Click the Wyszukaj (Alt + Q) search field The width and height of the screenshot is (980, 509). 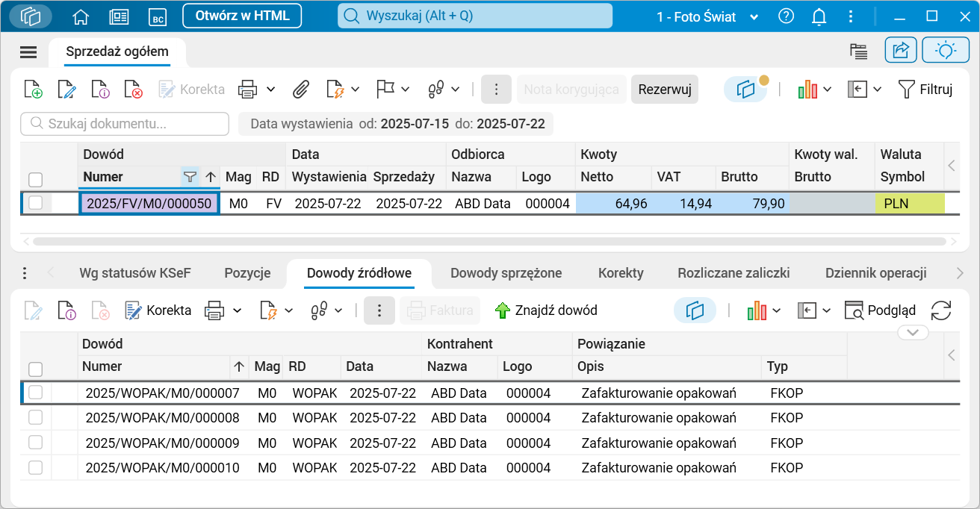475,16
